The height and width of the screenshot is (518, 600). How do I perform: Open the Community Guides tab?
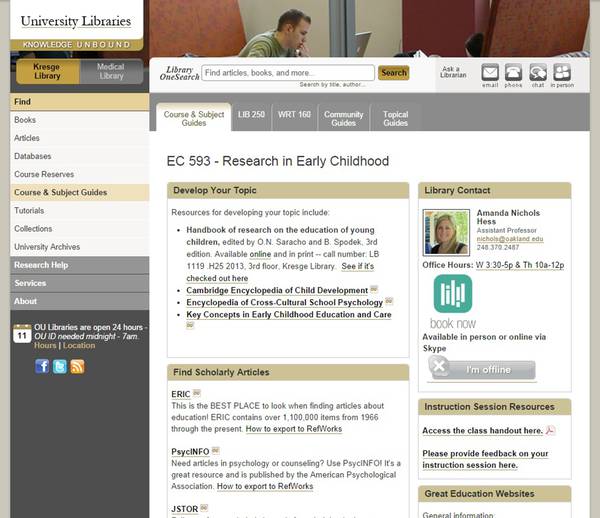pyautogui.click(x=344, y=119)
